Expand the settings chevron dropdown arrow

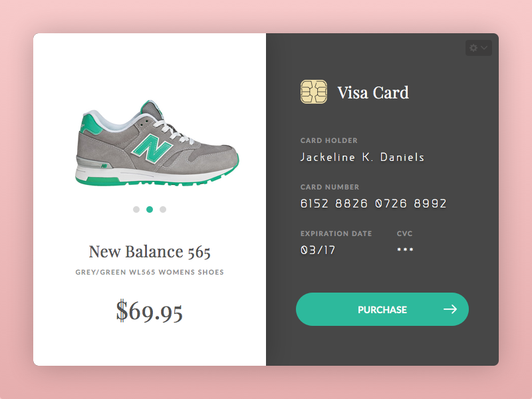click(x=484, y=48)
